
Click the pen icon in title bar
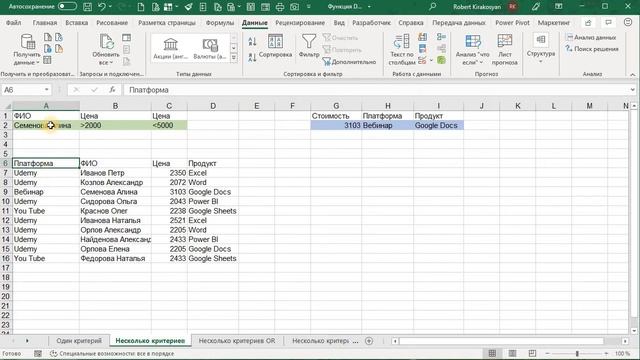coord(536,7)
